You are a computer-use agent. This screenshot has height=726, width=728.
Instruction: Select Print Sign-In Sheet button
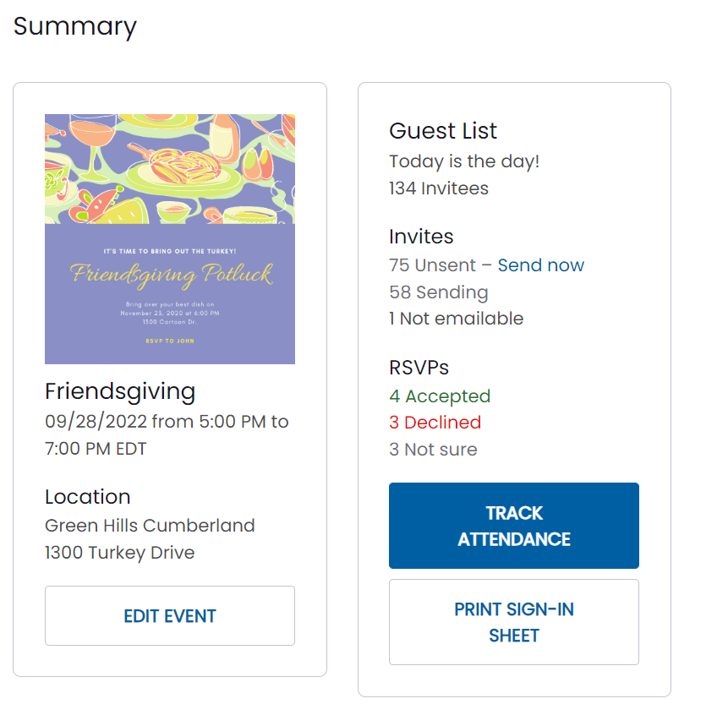click(x=514, y=622)
